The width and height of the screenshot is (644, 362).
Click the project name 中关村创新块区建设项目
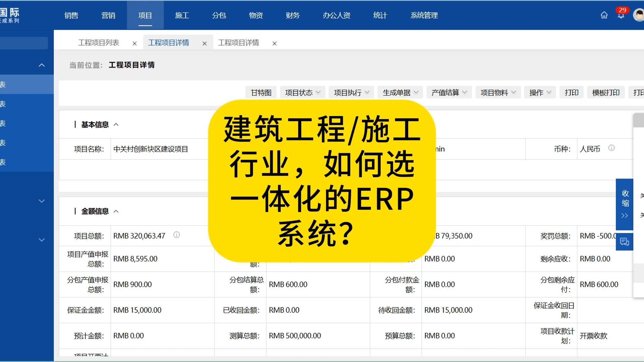click(151, 149)
